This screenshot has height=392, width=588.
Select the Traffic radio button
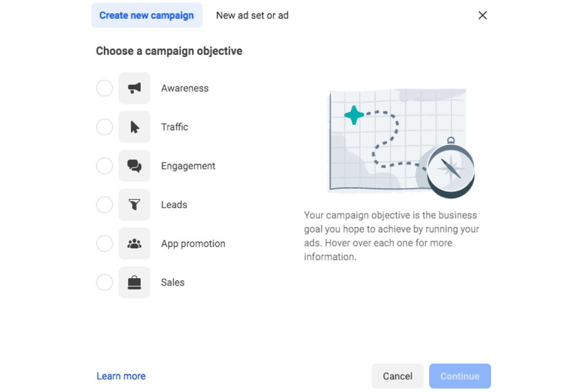click(104, 127)
